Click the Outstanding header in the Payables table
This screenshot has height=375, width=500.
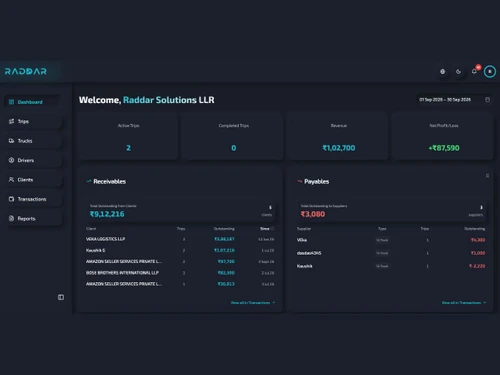[475, 229]
